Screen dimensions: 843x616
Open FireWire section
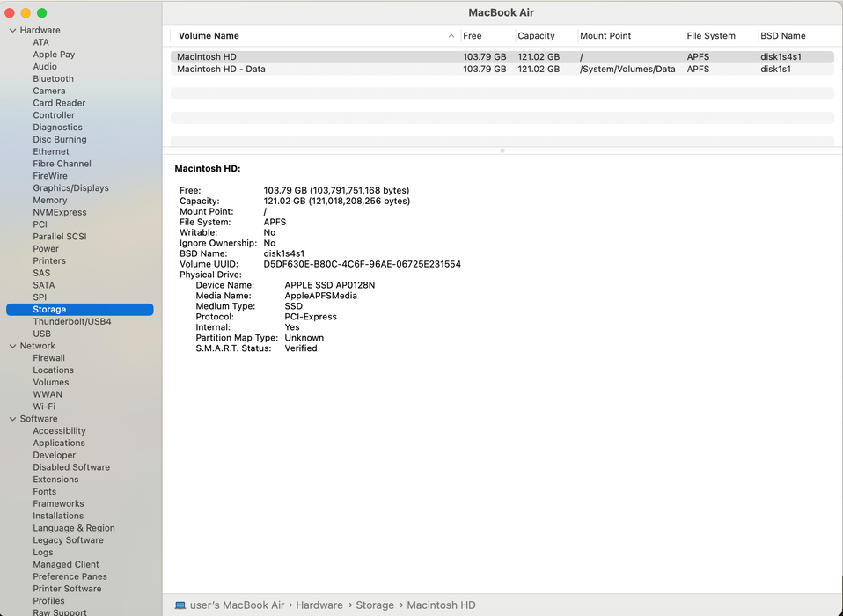[50, 176]
